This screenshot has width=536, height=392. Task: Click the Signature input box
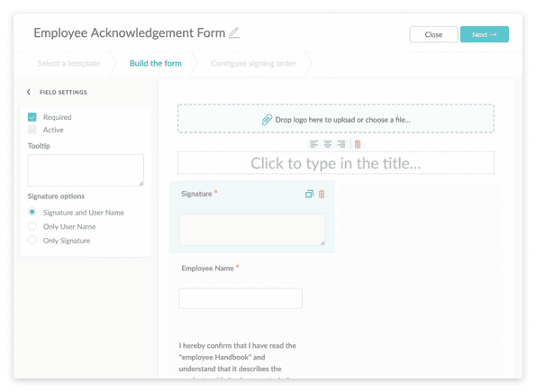coord(252,230)
